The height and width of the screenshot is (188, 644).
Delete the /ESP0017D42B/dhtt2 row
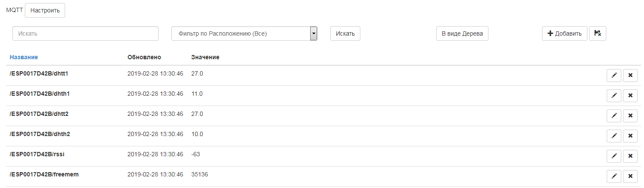(x=630, y=115)
